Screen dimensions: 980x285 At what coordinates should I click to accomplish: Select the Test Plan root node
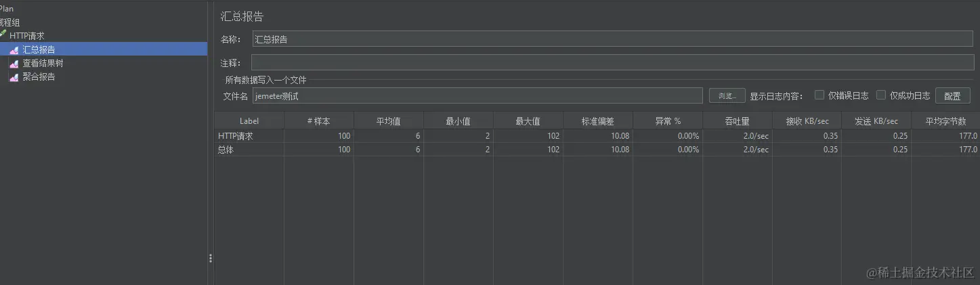click(7, 9)
